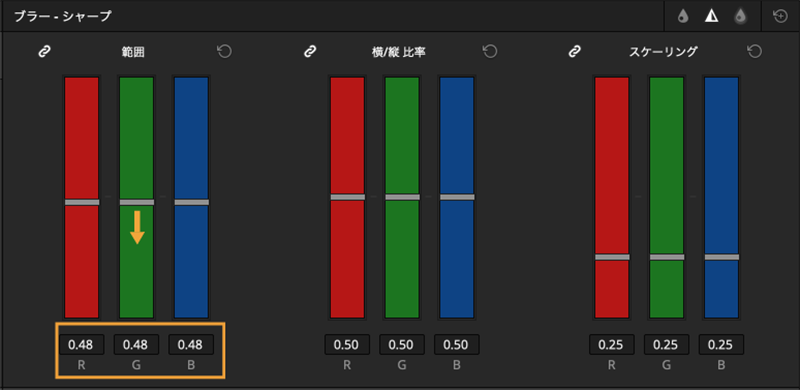Toggle the 範囲 channel link
The width and height of the screenshot is (800, 390).
[x=45, y=52]
